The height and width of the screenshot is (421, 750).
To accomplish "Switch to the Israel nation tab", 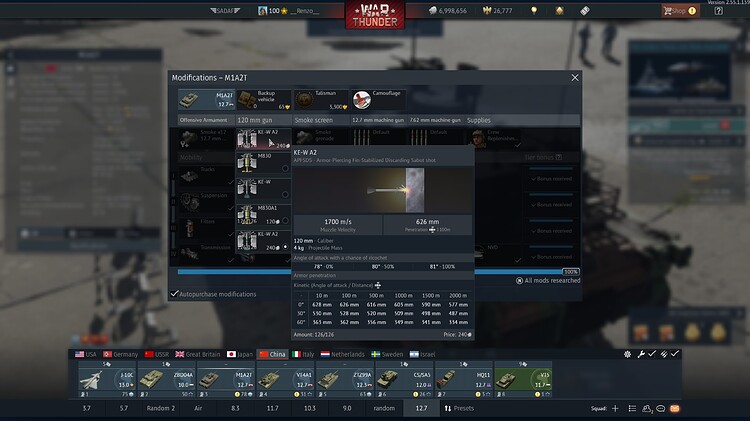I will tap(422, 355).
